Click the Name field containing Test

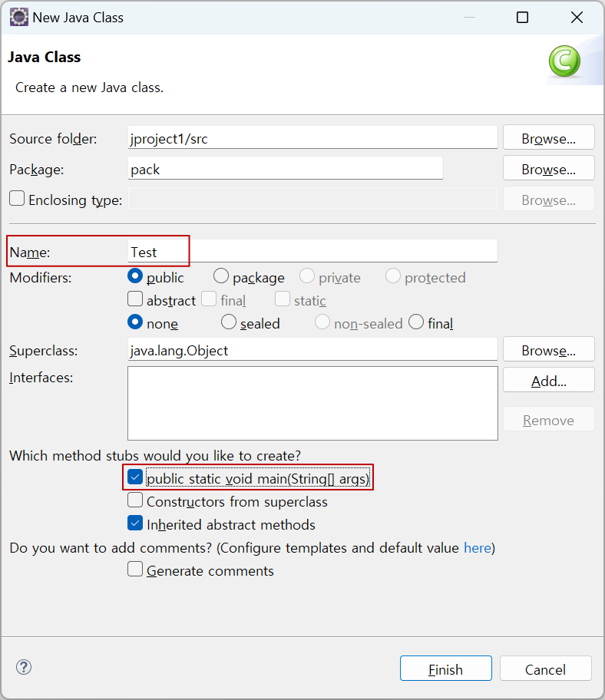(312, 251)
